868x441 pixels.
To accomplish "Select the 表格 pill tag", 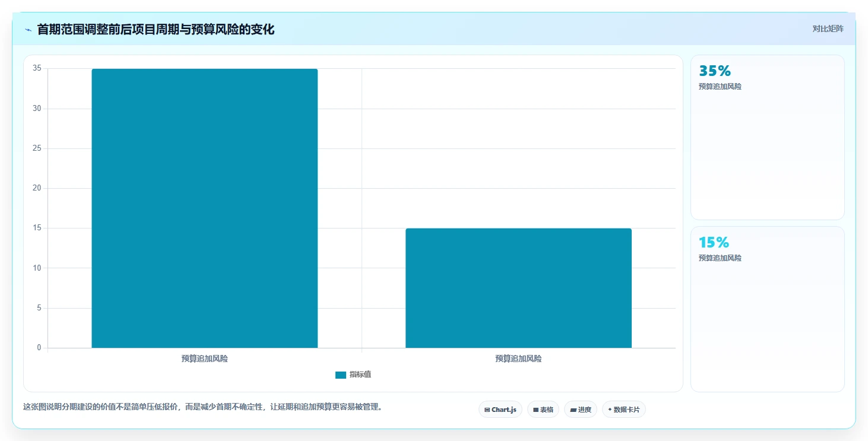I will 543,410.
